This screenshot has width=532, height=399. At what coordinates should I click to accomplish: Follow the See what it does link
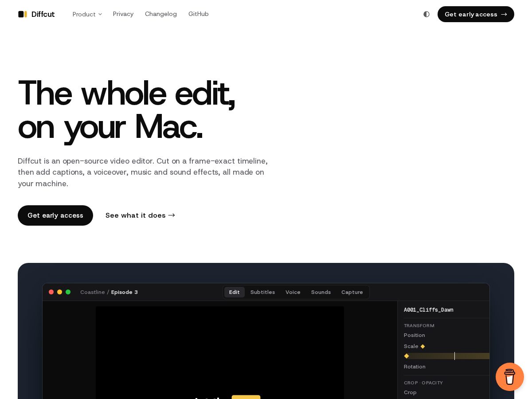(140, 215)
